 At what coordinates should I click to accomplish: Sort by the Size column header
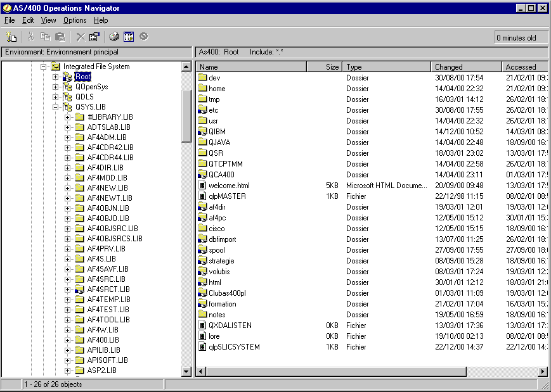click(324, 66)
